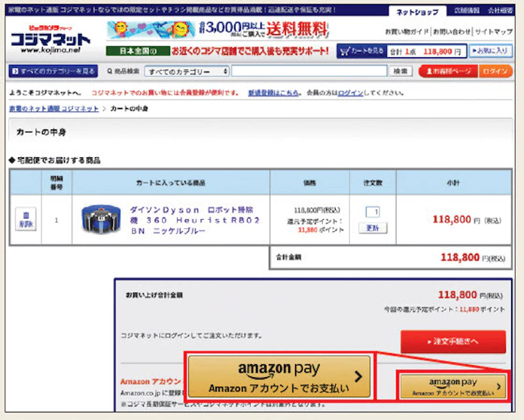The image size is (524, 420).
Task: Open サイトマップ link
Action: pos(494,32)
